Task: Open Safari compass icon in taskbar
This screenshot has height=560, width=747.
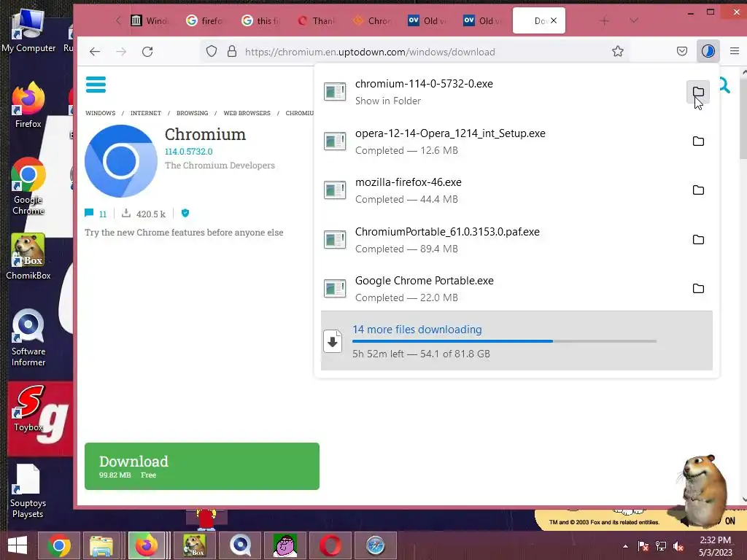Action: pyautogui.click(x=376, y=545)
